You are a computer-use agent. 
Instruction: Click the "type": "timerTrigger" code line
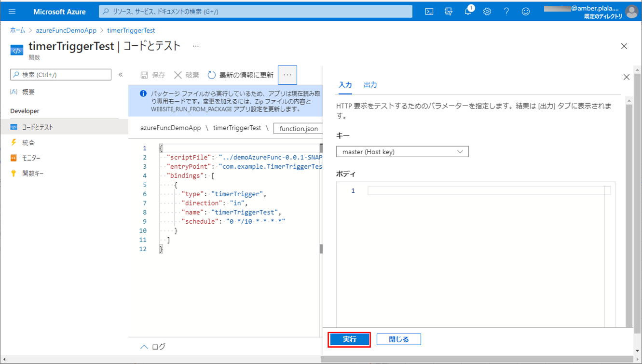coord(224,194)
